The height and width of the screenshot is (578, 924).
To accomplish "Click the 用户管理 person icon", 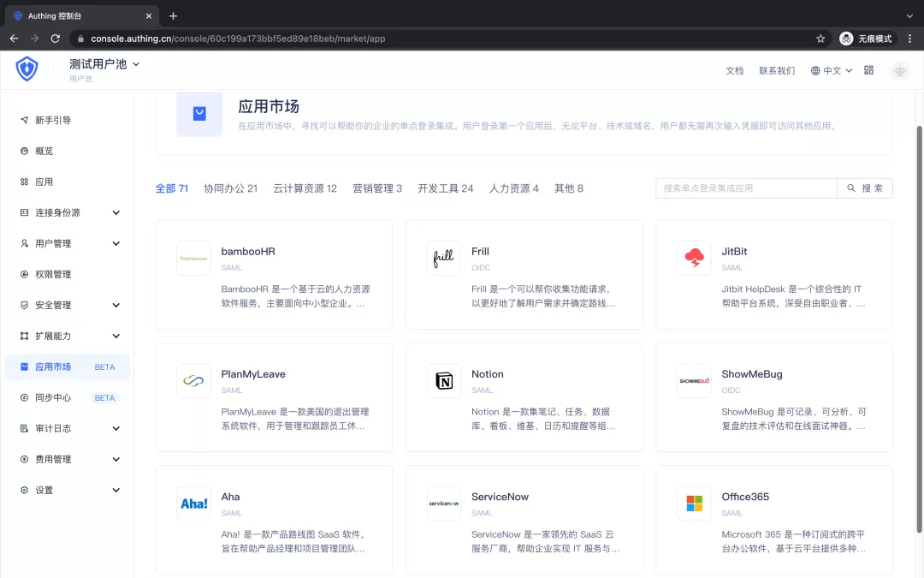I will point(24,243).
